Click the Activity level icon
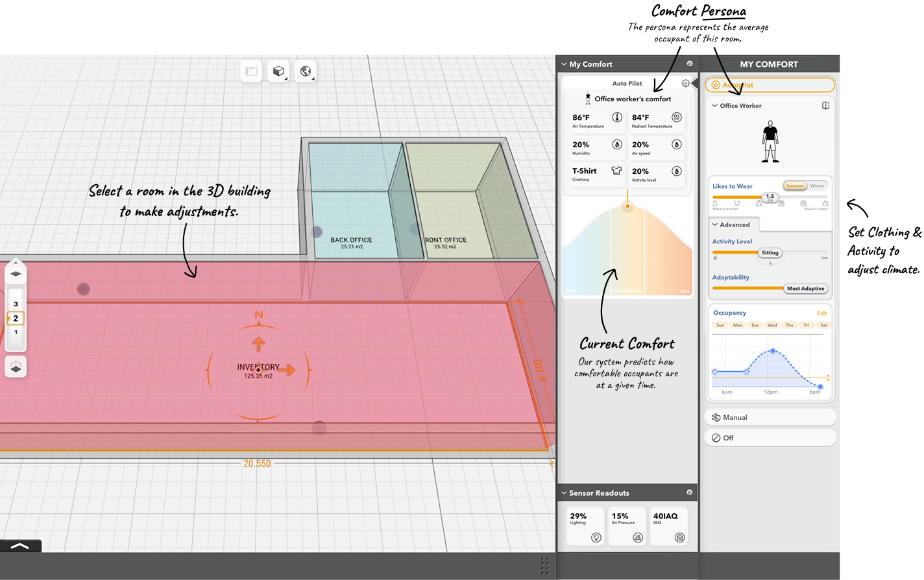The image size is (924, 580). (x=676, y=171)
